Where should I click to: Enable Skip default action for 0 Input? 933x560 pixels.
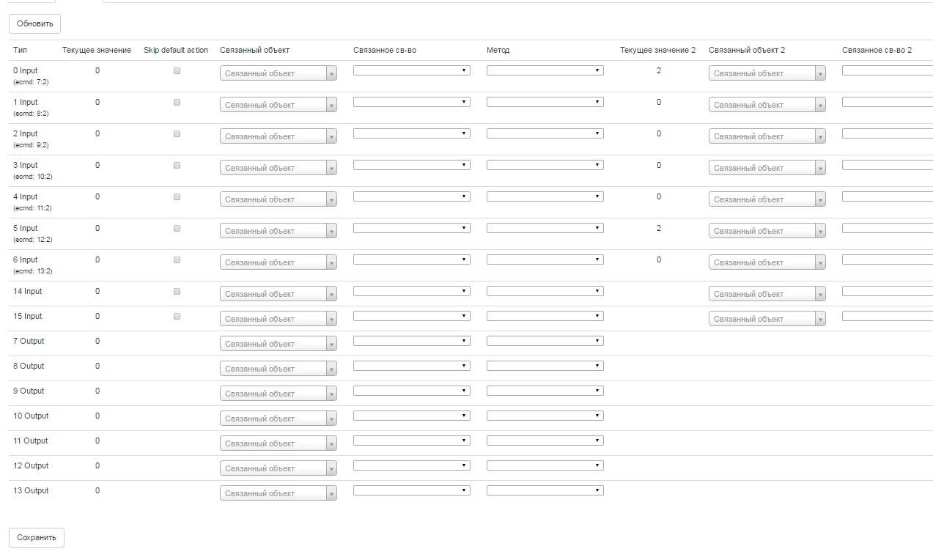point(177,71)
